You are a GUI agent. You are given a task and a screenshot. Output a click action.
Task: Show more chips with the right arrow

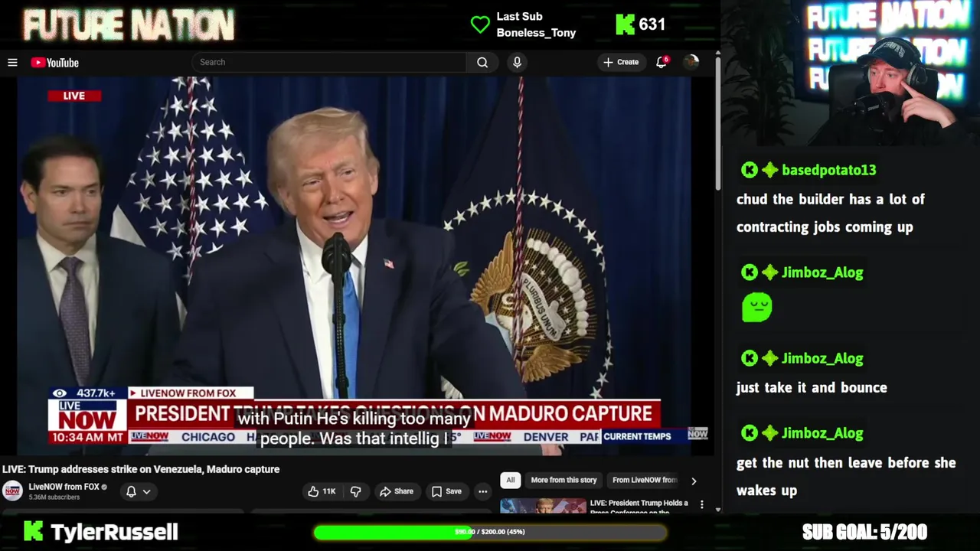click(694, 481)
